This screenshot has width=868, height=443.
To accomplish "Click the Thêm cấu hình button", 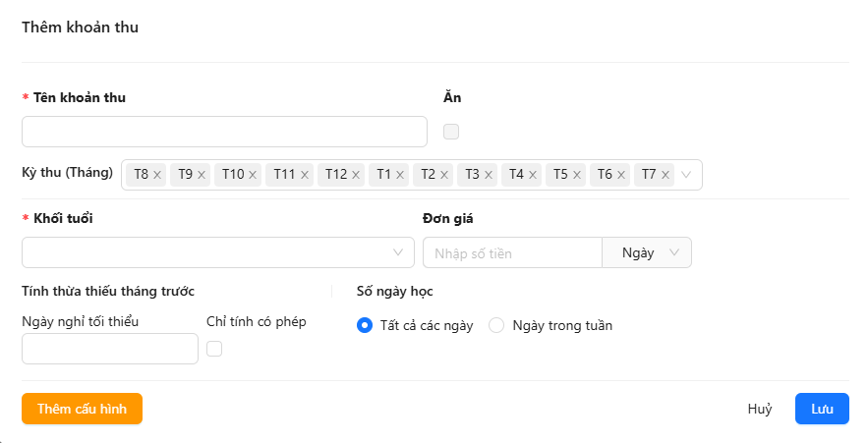I will 82,409.
